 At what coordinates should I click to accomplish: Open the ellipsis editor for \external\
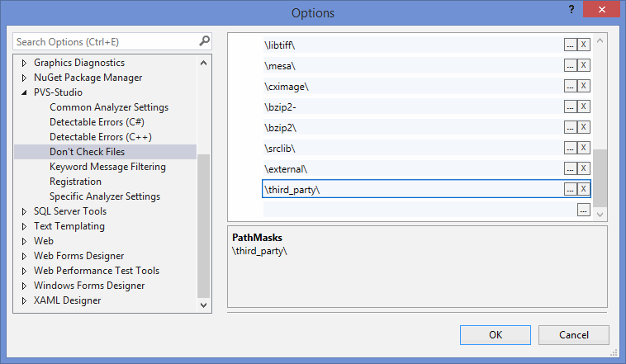[570, 168]
